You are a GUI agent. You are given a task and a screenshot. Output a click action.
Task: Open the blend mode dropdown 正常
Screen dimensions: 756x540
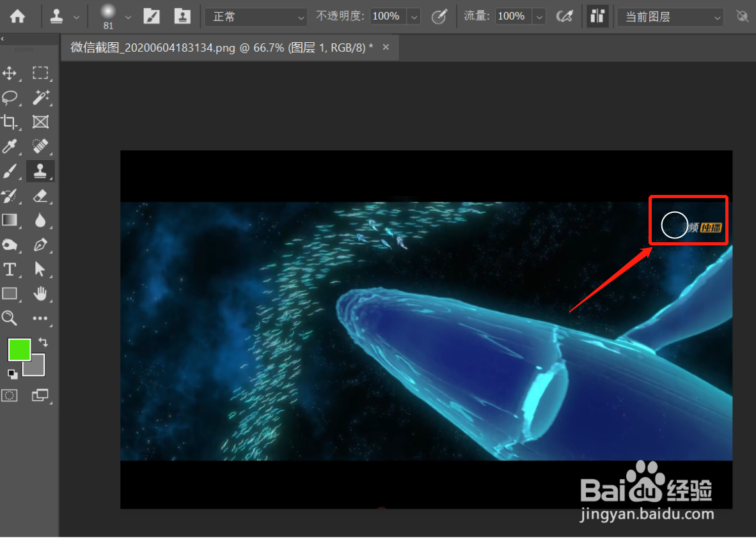(x=256, y=17)
